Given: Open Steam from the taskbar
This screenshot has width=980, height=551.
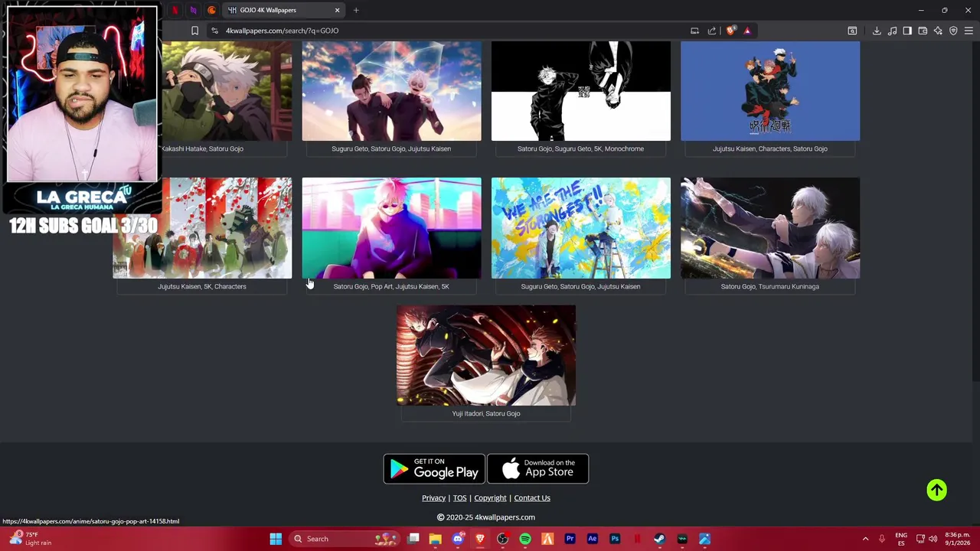Looking at the screenshot, I should pos(659,539).
